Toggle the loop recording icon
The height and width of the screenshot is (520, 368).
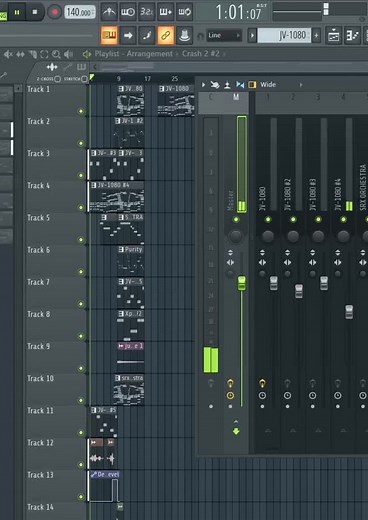coord(184,12)
